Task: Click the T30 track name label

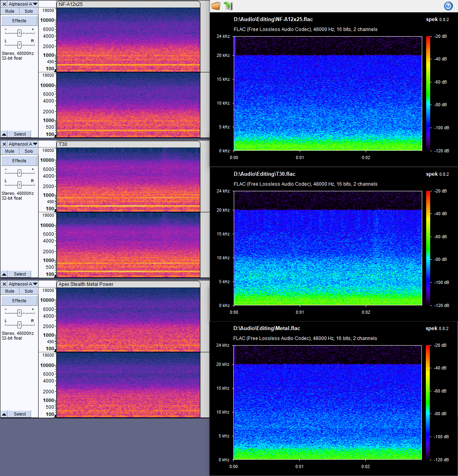Action: coord(63,144)
